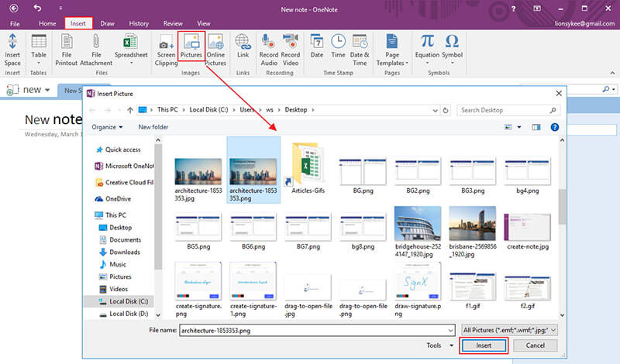
Task: Click the Insert Space ribbon icon
Action: (x=12, y=50)
